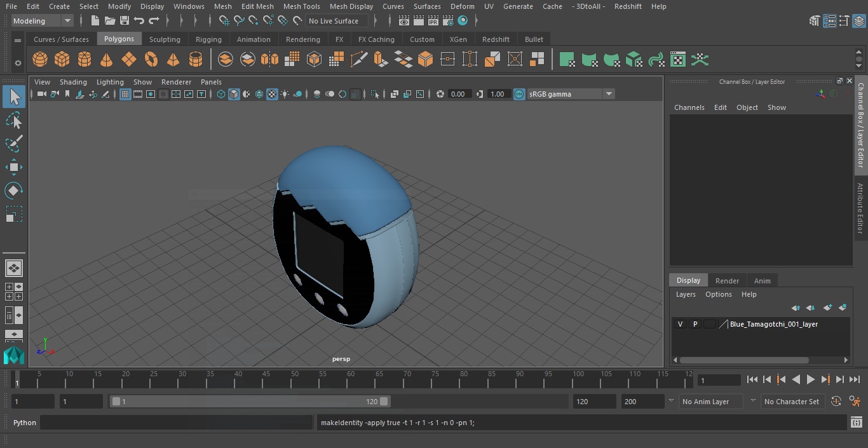Viewport: 868px width, 448px height.
Task: Toggle view transform color management button
Action: click(x=519, y=94)
